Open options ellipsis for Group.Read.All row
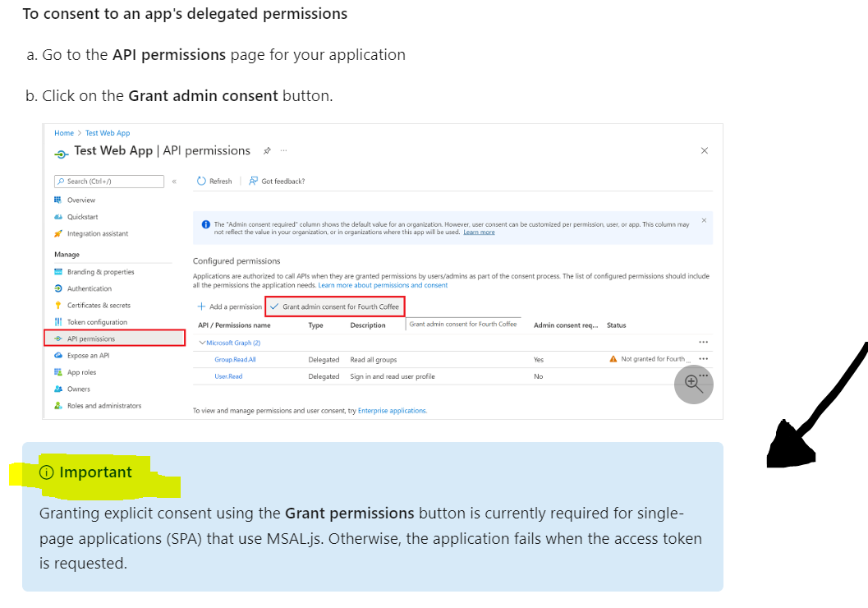The height and width of the screenshot is (608, 868). point(703,359)
